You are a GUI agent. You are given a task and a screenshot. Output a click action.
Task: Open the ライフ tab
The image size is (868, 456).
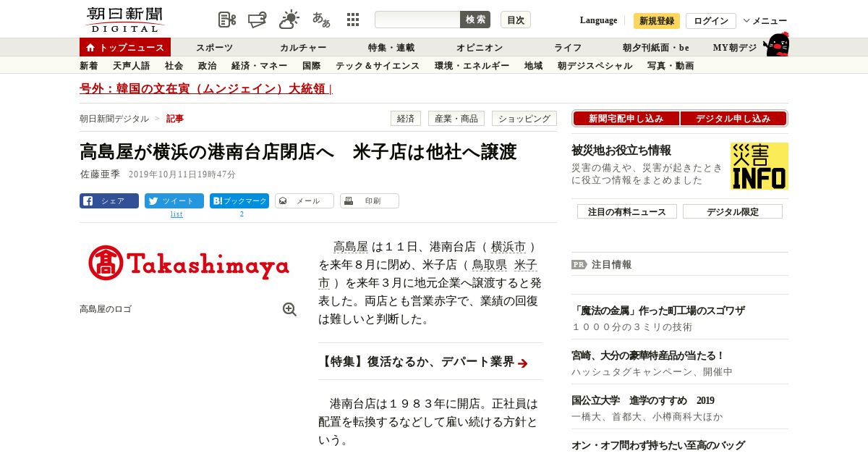(568, 48)
